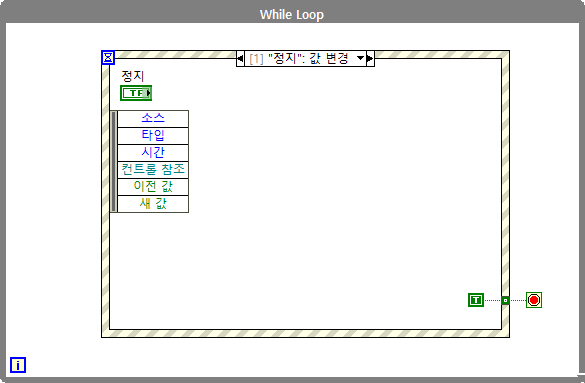This screenshot has height=383, width=585.
Task: Click the event timeout hourglass terminal
Action: (108, 57)
